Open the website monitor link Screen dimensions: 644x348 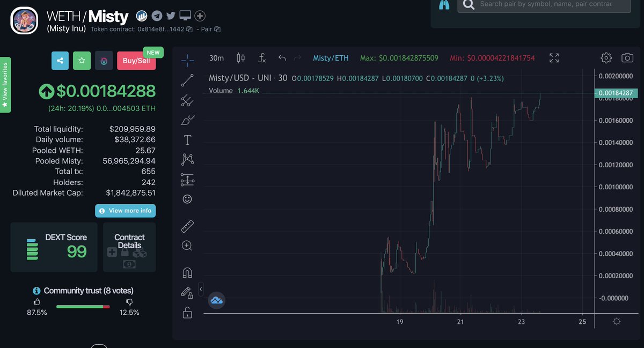click(185, 16)
